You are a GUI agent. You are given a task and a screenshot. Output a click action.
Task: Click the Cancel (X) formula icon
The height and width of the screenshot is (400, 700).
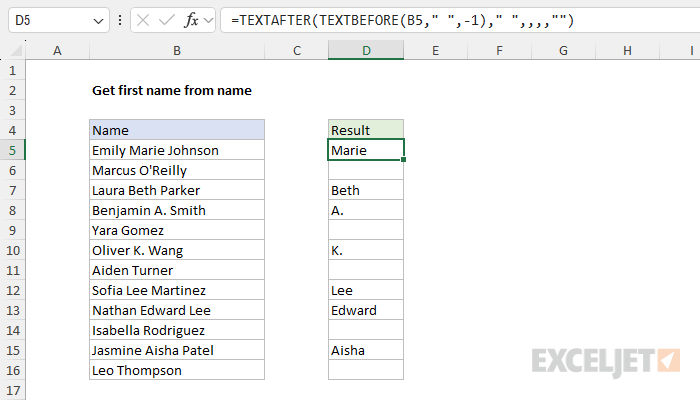[143, 20]
